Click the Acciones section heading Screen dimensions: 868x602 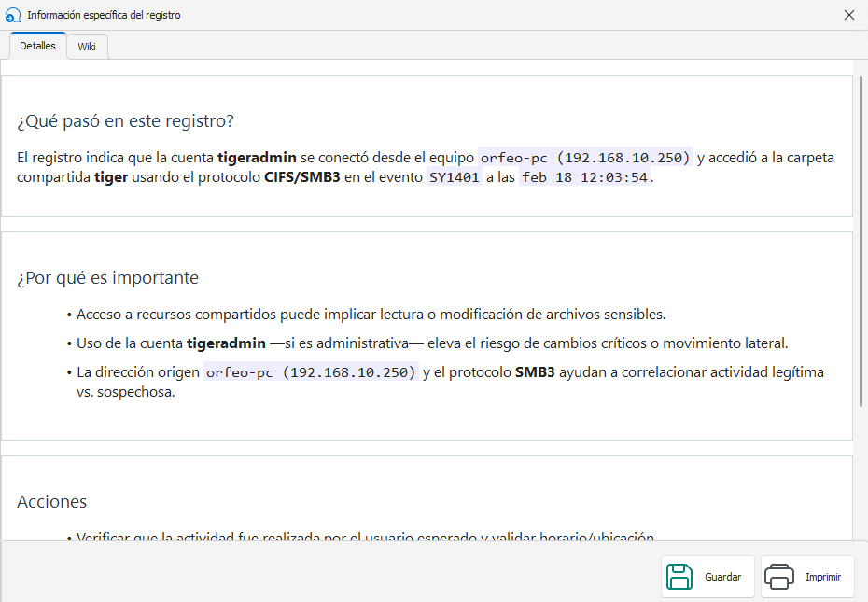(51, 501)
